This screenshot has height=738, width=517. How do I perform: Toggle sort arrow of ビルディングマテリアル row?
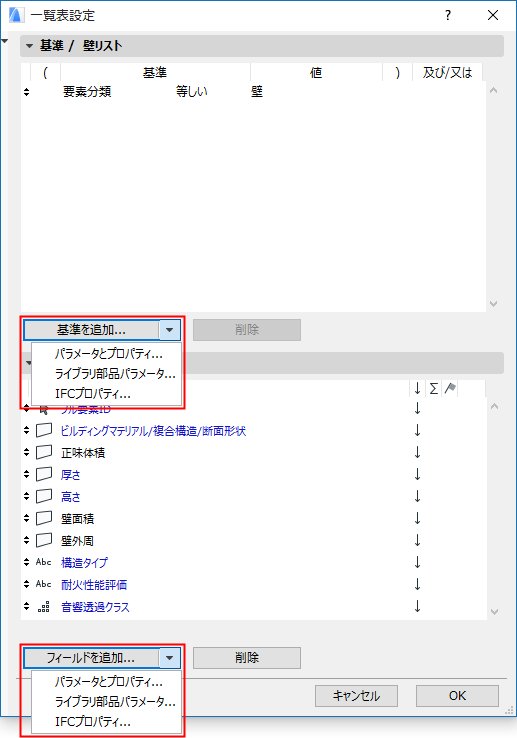[x=417, y=431]
